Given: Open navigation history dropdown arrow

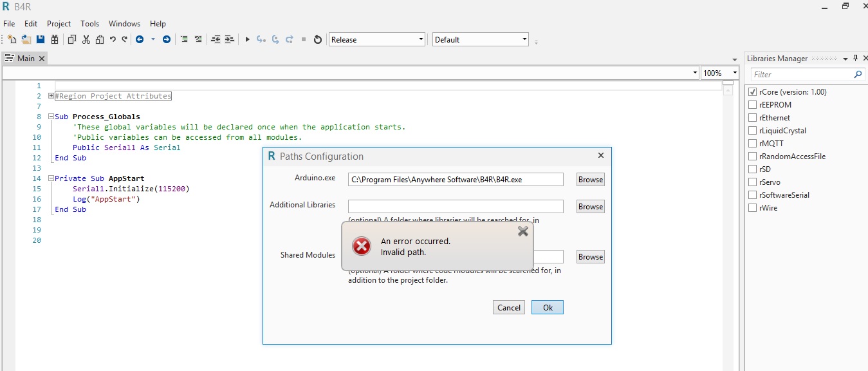Looking at the screenshot, I should [153, 39].
